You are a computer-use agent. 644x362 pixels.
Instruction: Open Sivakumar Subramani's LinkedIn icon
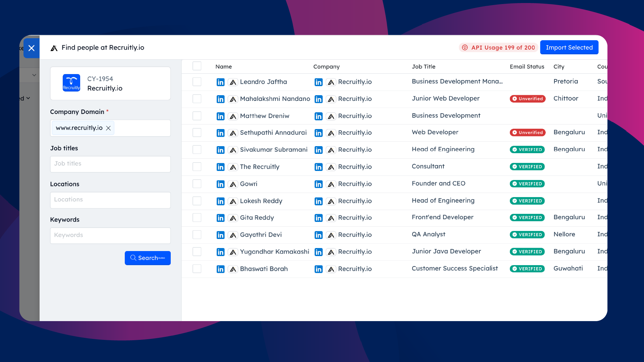(x=220, y=150)
